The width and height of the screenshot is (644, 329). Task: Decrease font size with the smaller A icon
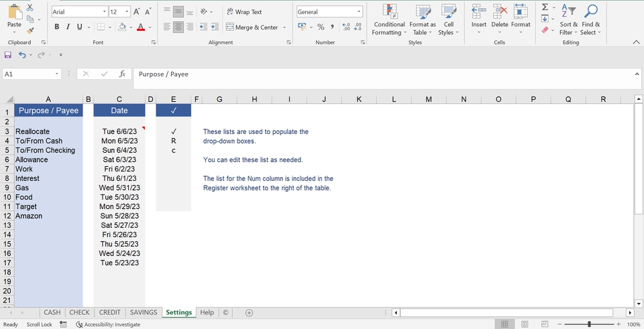tap(148, 12)
